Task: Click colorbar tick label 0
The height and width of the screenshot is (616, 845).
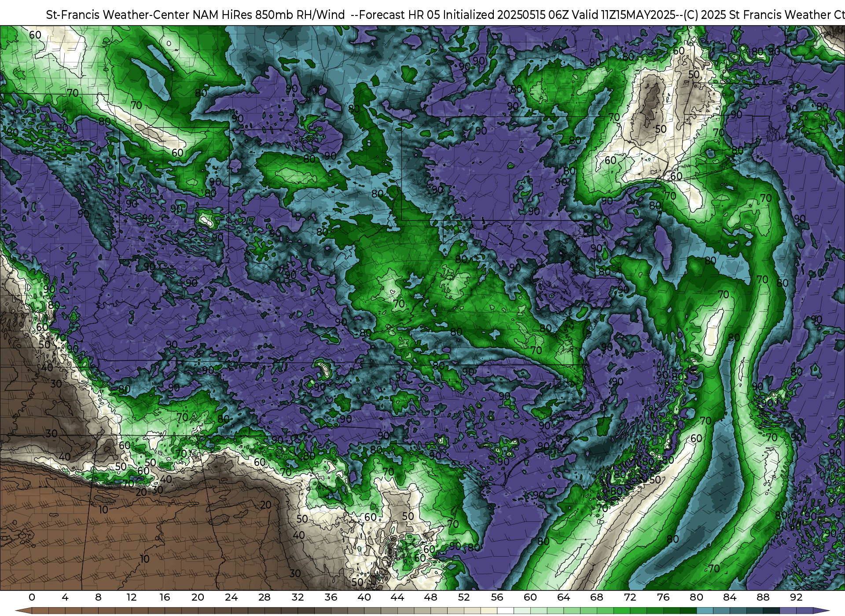Action: pos(32,597)
